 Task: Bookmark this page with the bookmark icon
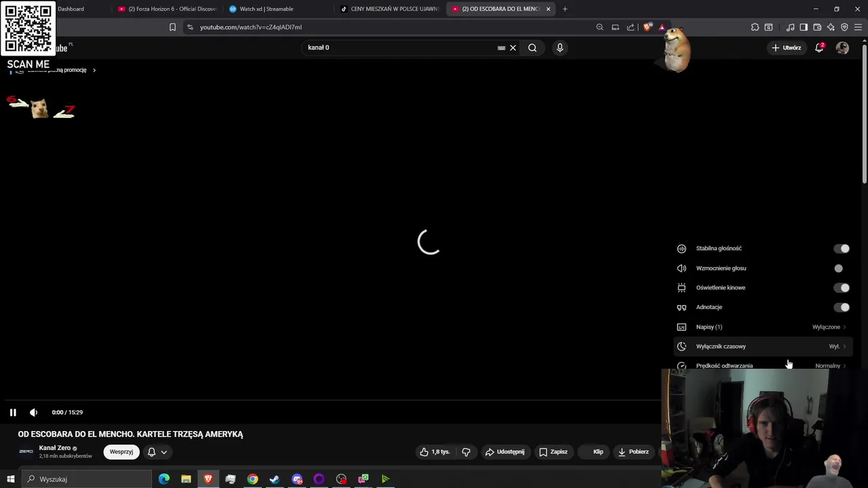tap(172, 27)
